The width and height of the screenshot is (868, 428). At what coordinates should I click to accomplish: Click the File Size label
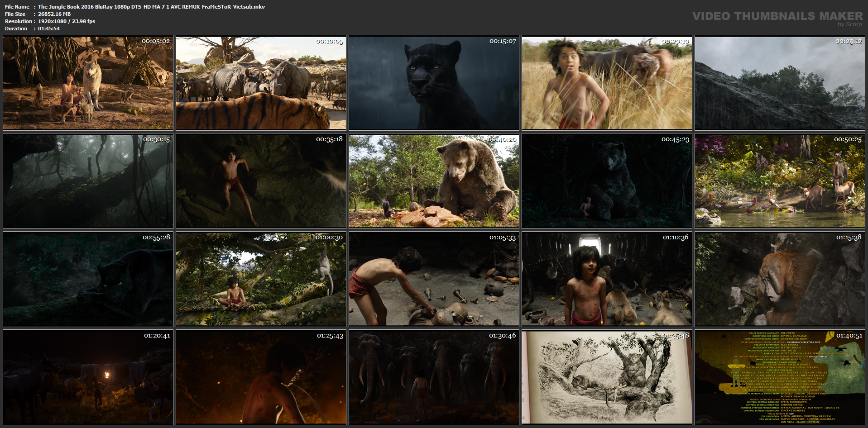[15, 14]
